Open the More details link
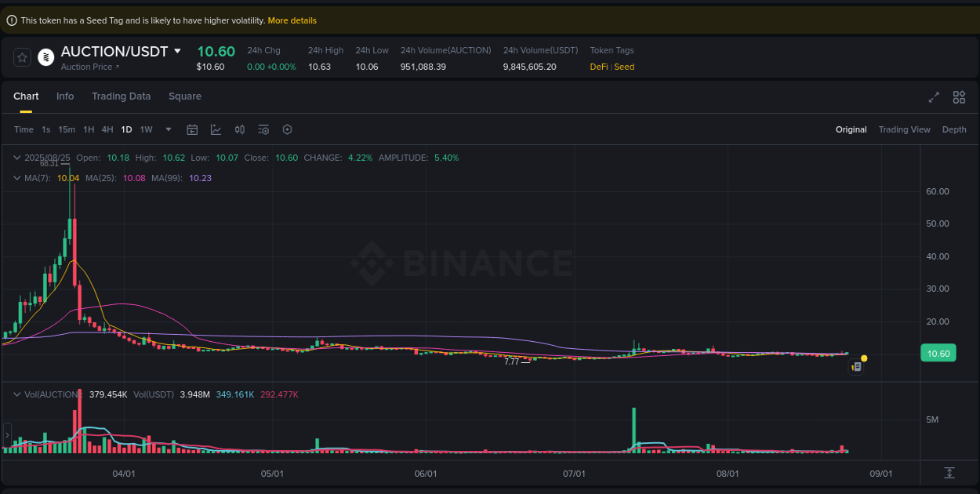This screenshot has width=980, height=494. point(292,20)
